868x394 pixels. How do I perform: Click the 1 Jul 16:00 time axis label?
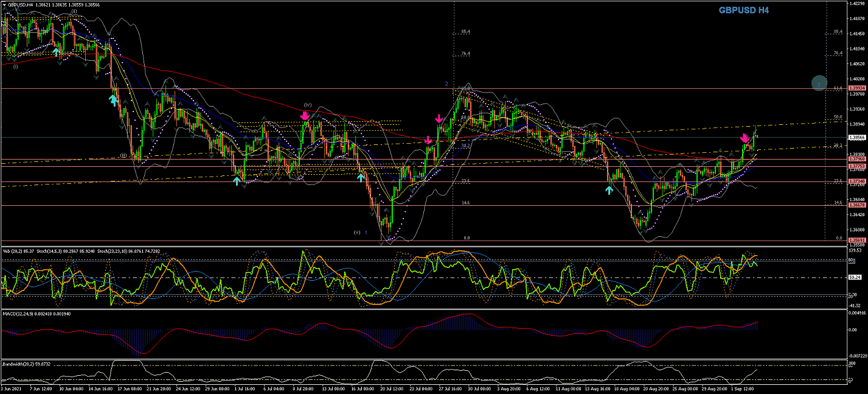pos(246,387)
